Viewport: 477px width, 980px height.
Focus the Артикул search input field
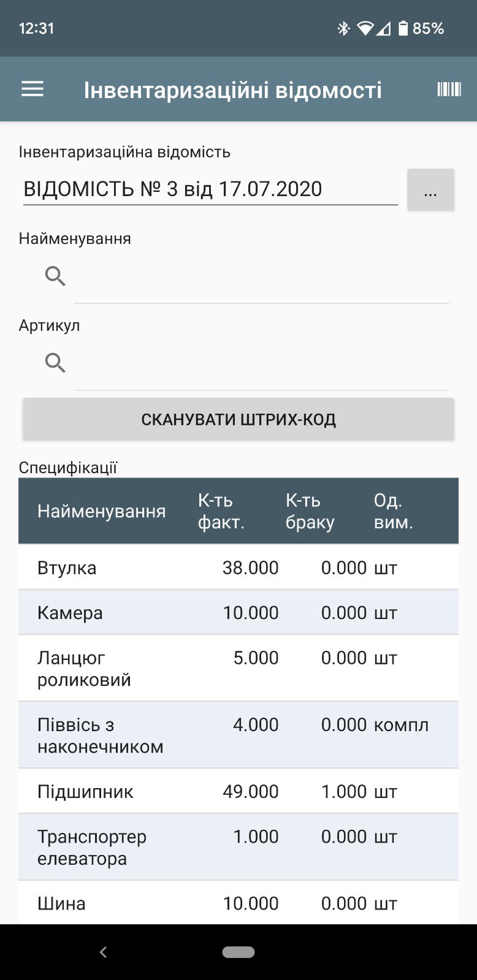point(262,364)
